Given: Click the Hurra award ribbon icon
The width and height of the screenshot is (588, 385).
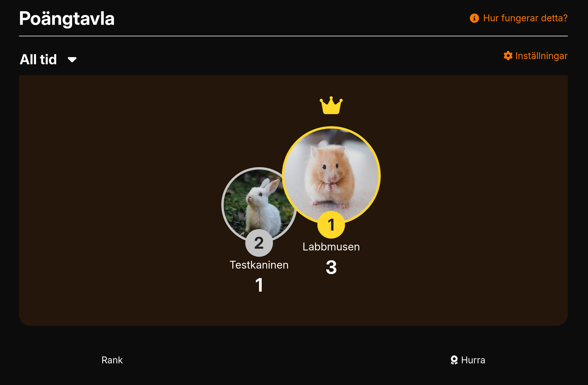Looking at the screenshot, I should tap(454, 360).
